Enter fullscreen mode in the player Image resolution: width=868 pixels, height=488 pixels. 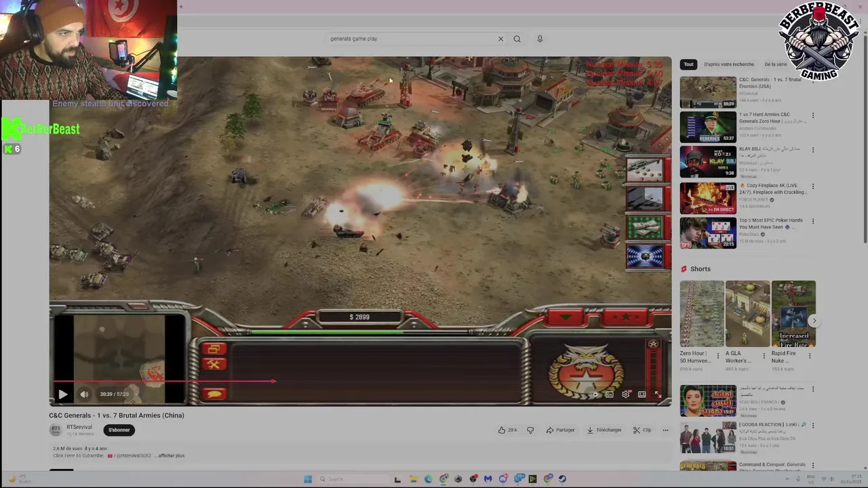(x=657, y=394)
